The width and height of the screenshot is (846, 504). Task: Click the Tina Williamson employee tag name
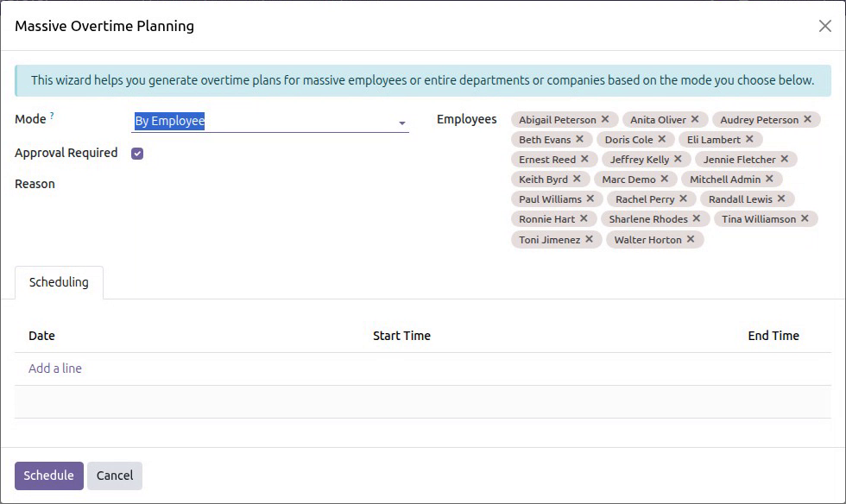coord(759,219)
